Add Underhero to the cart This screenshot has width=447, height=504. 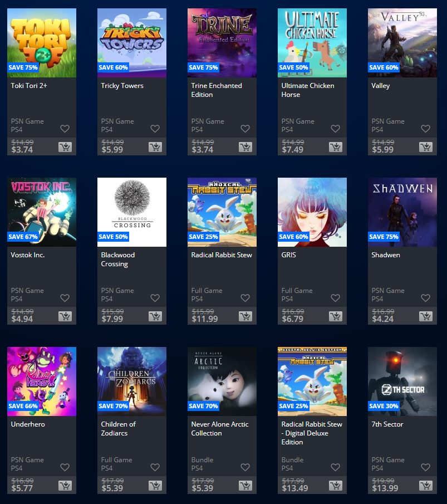pyautogui.click(x=65, y=486)
